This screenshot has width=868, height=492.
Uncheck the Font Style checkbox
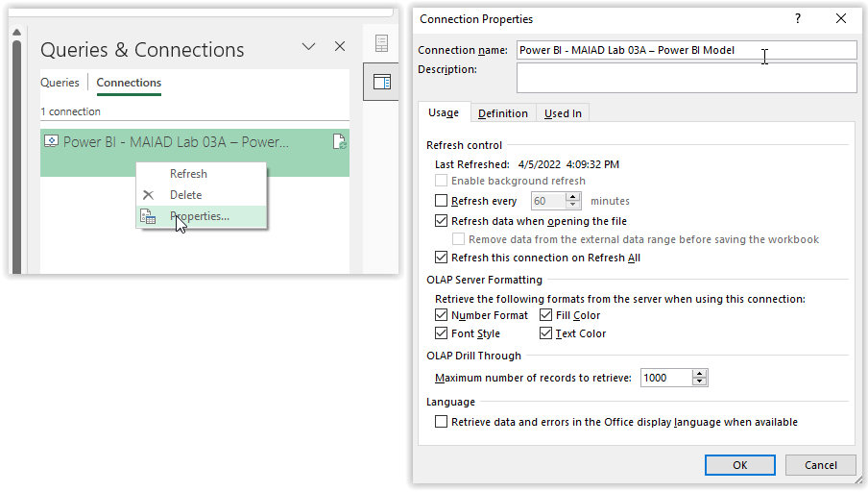point(441,333)
